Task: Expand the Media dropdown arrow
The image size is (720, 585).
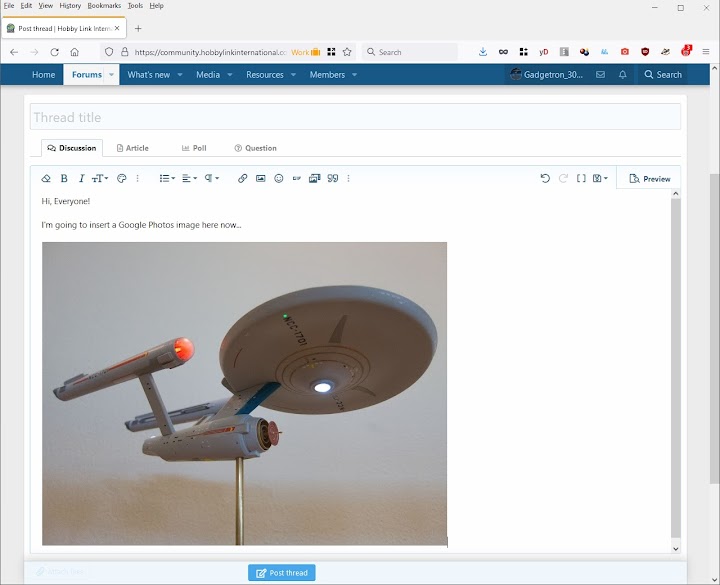Action: pos(230,75)
